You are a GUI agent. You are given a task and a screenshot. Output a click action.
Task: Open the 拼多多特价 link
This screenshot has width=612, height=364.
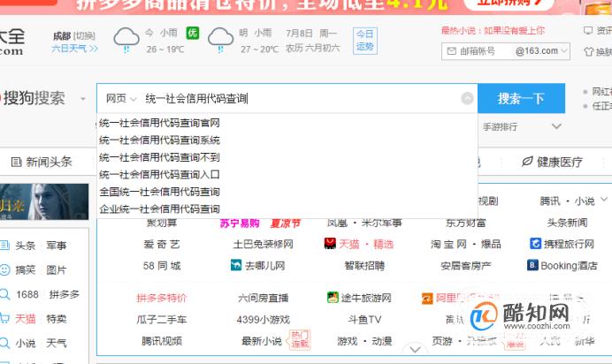coord(162,298)
